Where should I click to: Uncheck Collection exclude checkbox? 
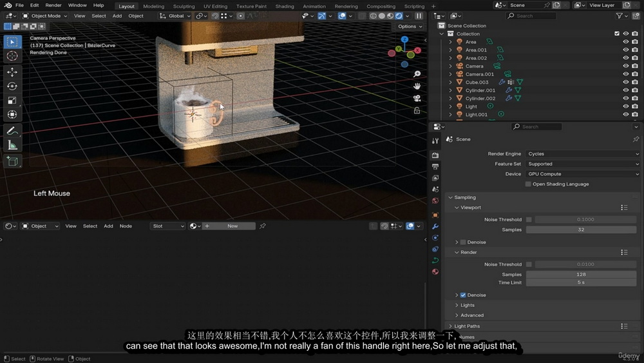(617, 34)
